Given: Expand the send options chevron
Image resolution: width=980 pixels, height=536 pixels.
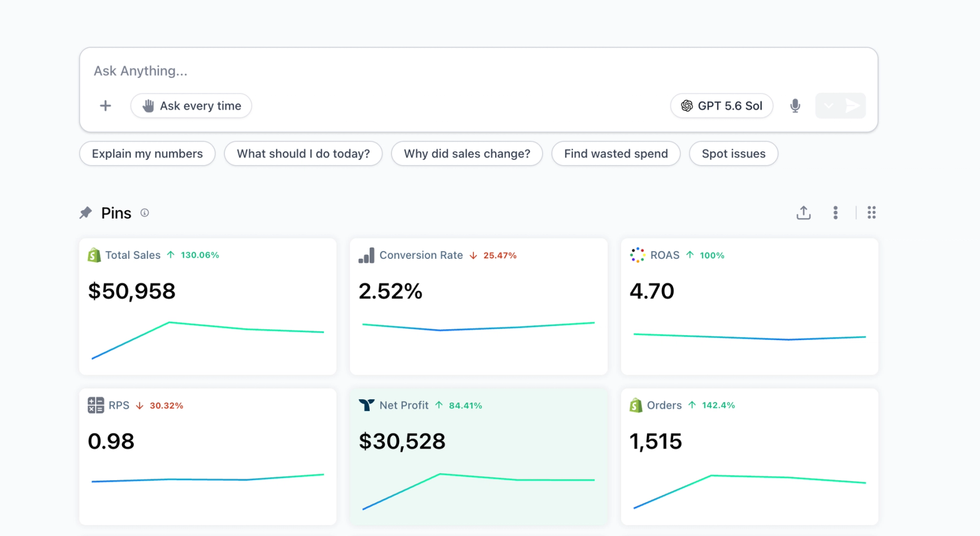Looking at the screenshot, I should (829, 106).
